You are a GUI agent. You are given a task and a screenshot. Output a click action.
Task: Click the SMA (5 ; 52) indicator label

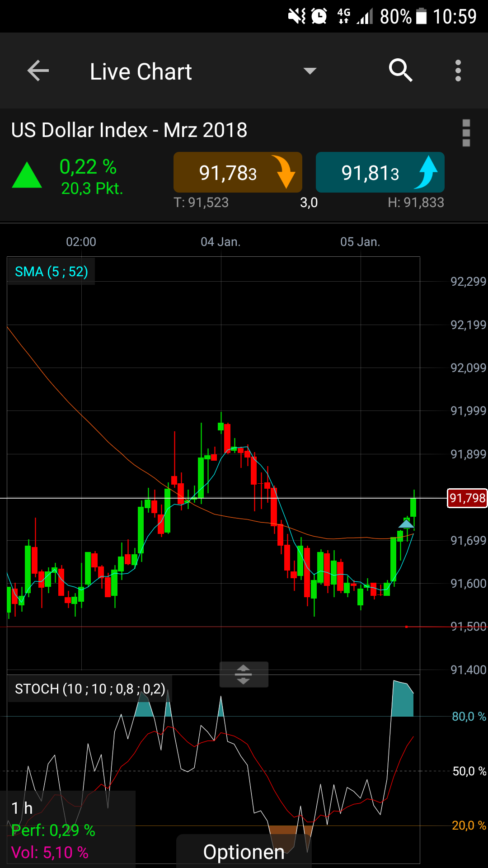coord(51,271)
